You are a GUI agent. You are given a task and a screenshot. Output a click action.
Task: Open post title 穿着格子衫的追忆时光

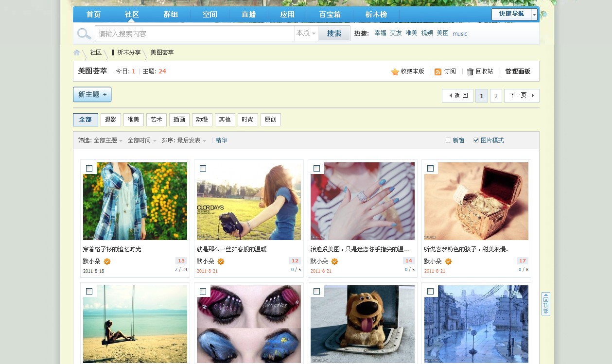tap(112, 249)
